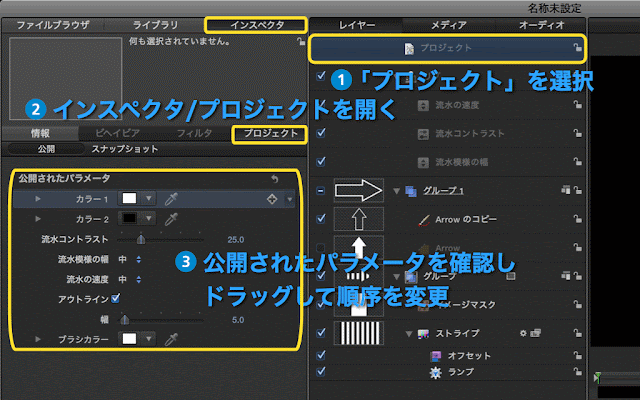
Task: Toggle the lock on the グループ 1 row
Action: [578, 190]
